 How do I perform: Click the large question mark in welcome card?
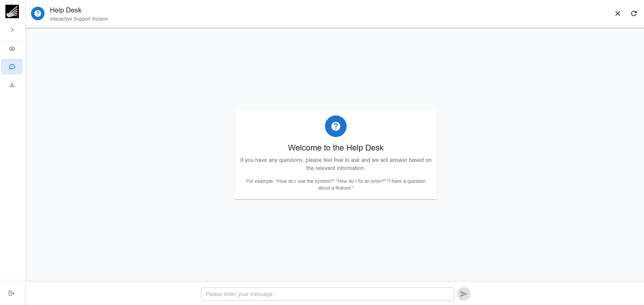(335, 126)
